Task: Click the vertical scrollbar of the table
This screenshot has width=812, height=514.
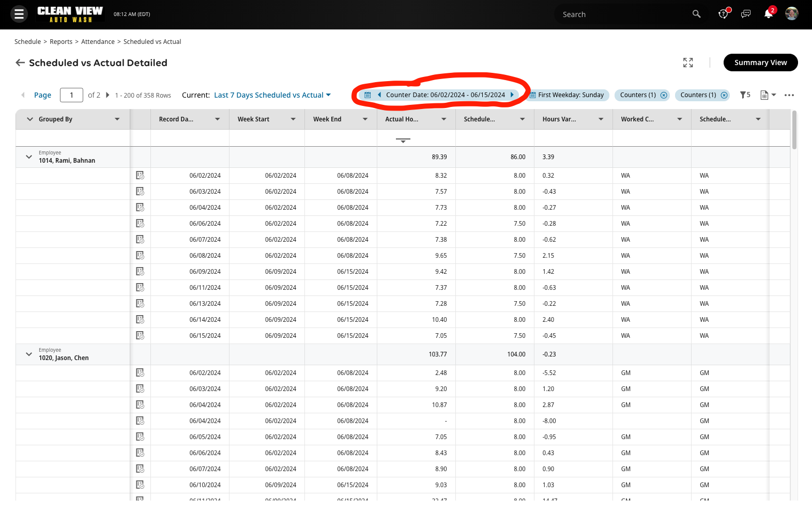Action: tap(794, 130)
